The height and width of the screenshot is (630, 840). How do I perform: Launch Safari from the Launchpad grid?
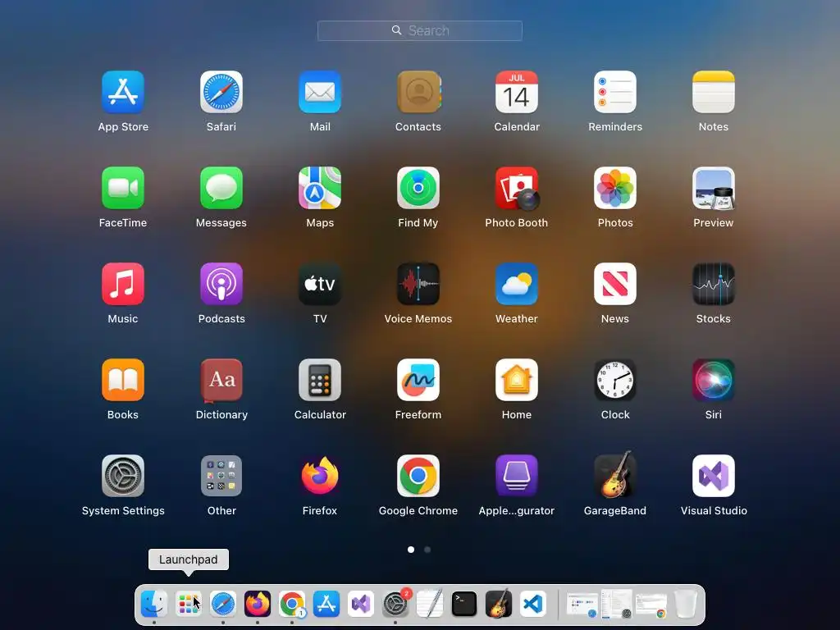(221, 92)
